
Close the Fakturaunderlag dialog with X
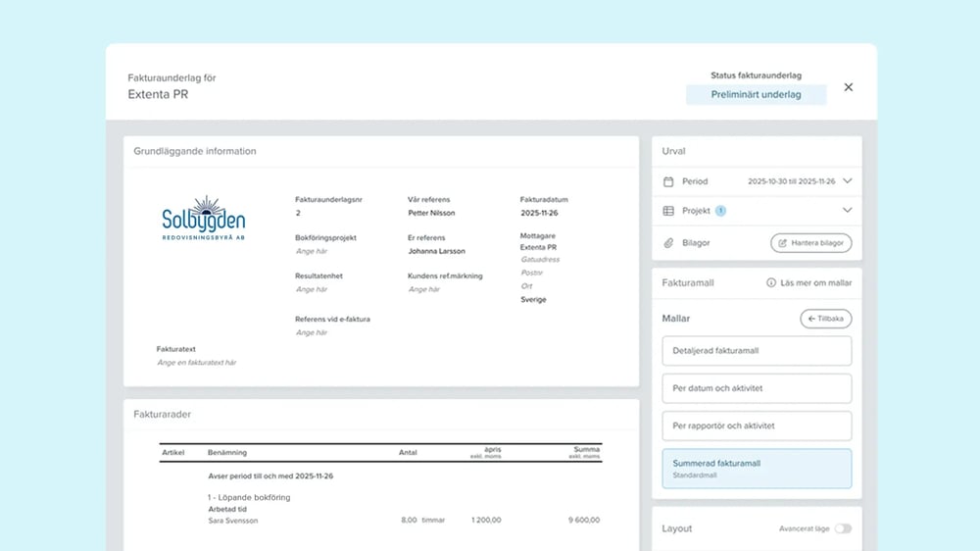click(x=849, y=87)
